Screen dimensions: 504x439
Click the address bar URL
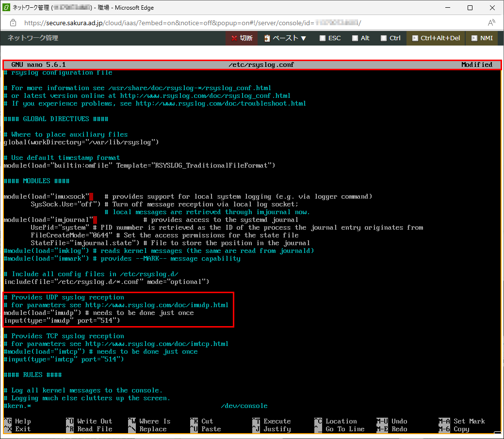click(x=193, y=23)
